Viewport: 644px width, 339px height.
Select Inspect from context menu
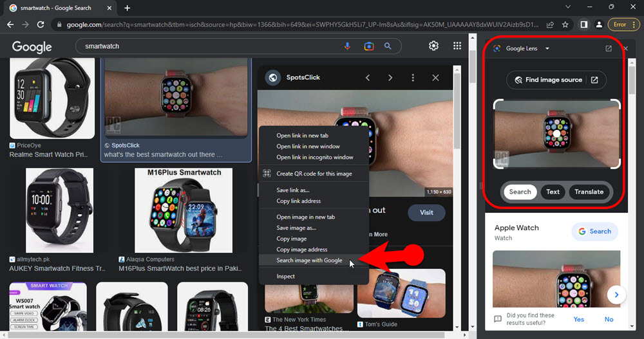pyautogui.click(x=314, y=276)
